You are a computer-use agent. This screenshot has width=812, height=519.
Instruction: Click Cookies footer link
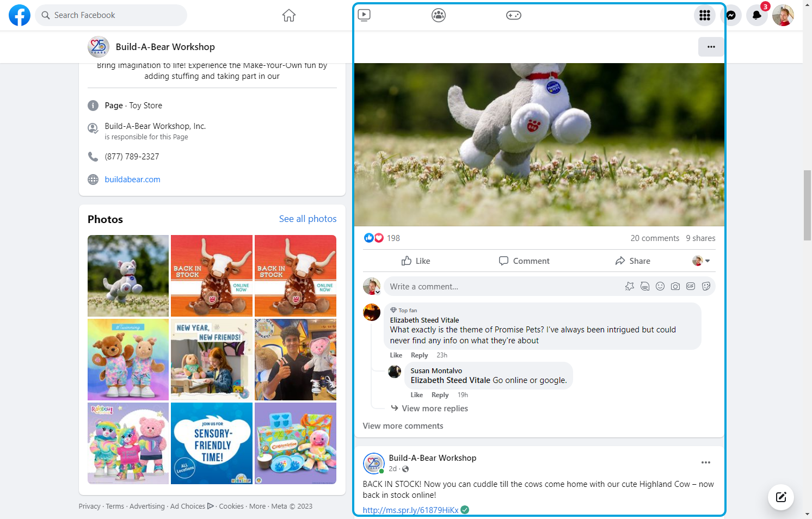(x=231, y=506)
